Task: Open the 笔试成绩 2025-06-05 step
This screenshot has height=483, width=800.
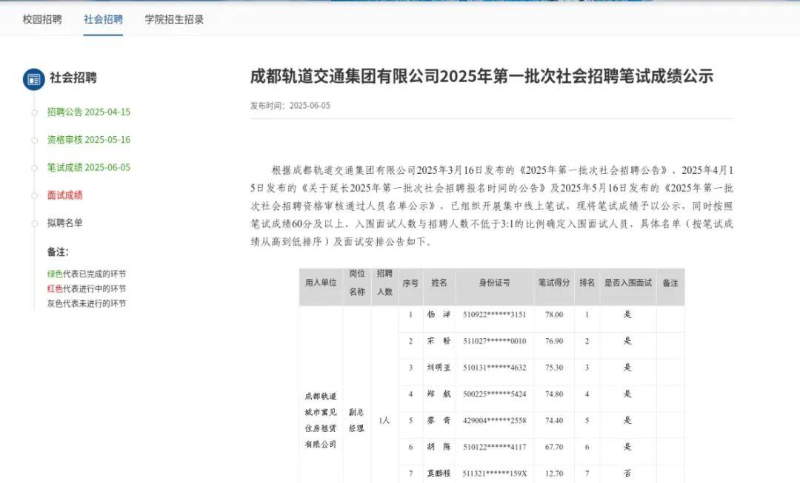Action: tap(89, 167)
